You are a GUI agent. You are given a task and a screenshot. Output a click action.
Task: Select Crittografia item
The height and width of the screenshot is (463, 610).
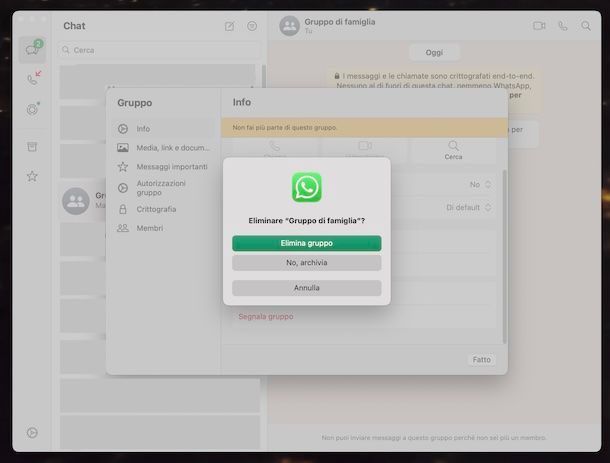click(163, 209)
